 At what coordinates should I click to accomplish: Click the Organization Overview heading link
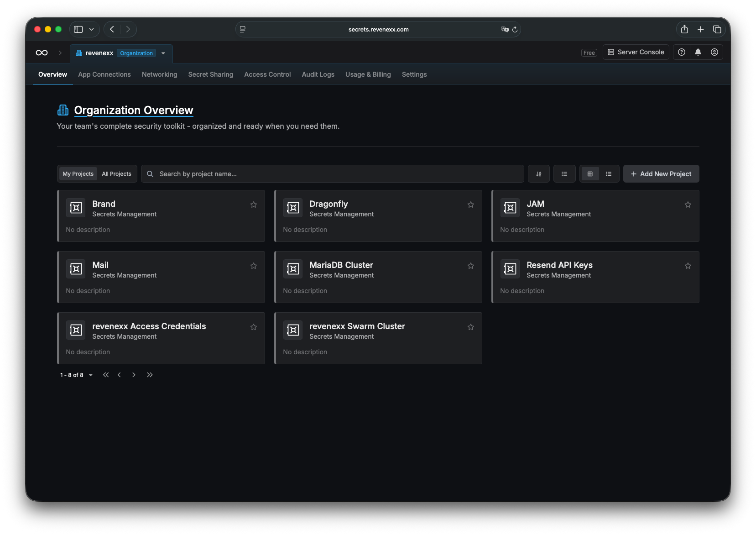coord(134,110)
